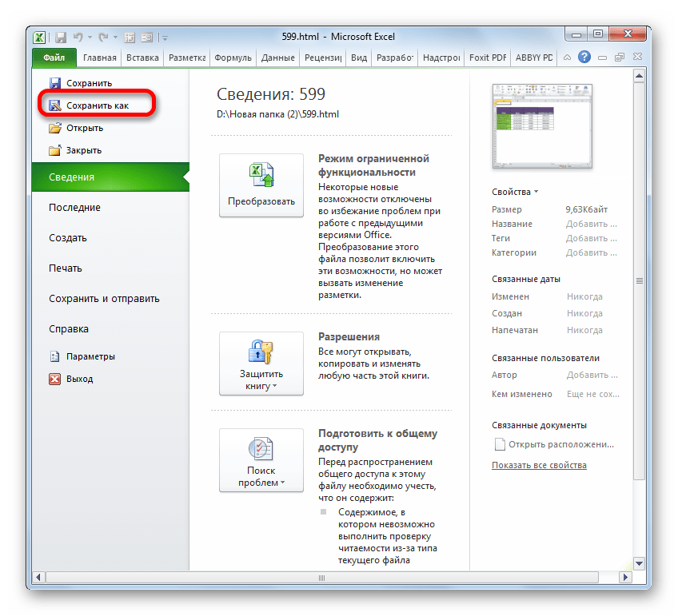This screenshot has height=616, width=678.
Task: Click Exit (Выход) with red X icon
Action: point(71,379)
